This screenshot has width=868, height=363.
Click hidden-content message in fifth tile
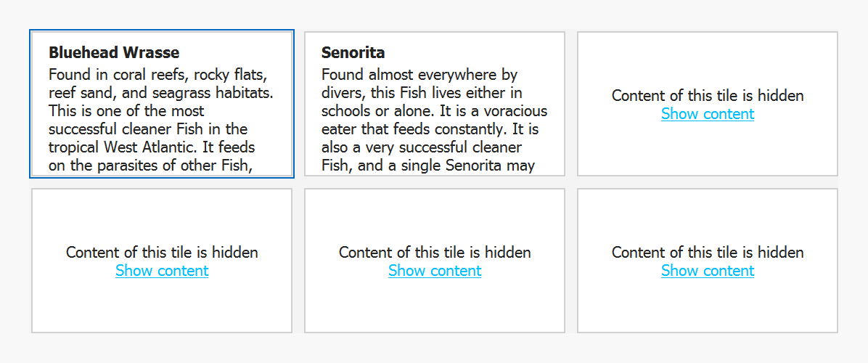click(435, 253)
